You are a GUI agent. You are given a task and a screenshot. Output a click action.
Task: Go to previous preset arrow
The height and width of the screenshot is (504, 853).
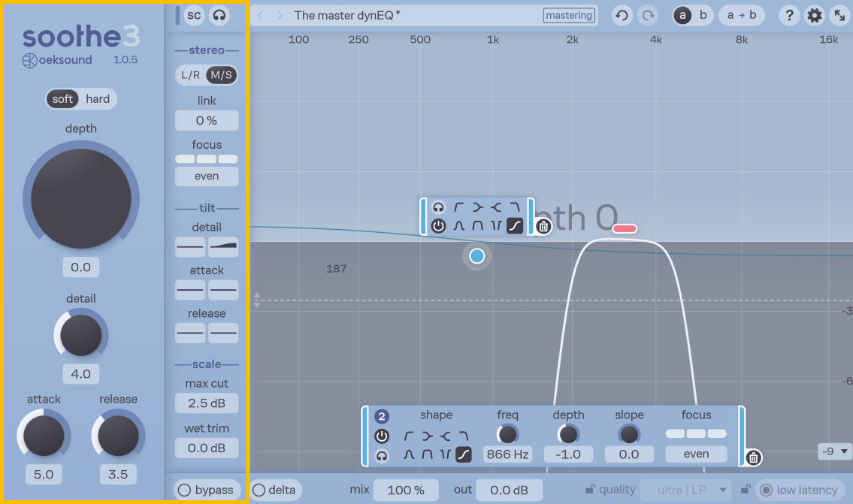[x=260, y=15]
